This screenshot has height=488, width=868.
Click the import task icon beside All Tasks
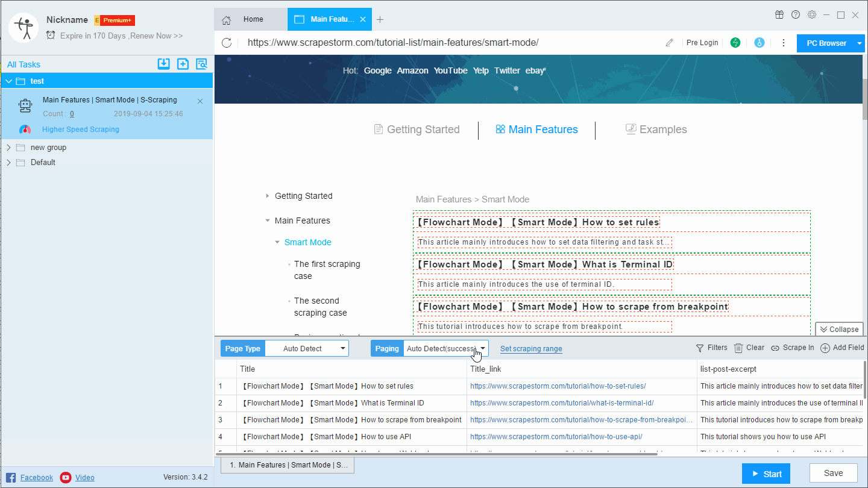[x=163, y=64]
